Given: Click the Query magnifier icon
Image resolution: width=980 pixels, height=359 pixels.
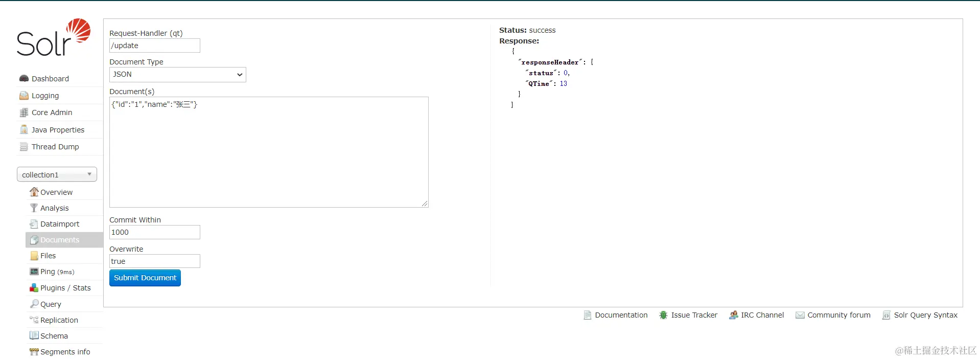Looking at the screenshot, I should 34,303.
